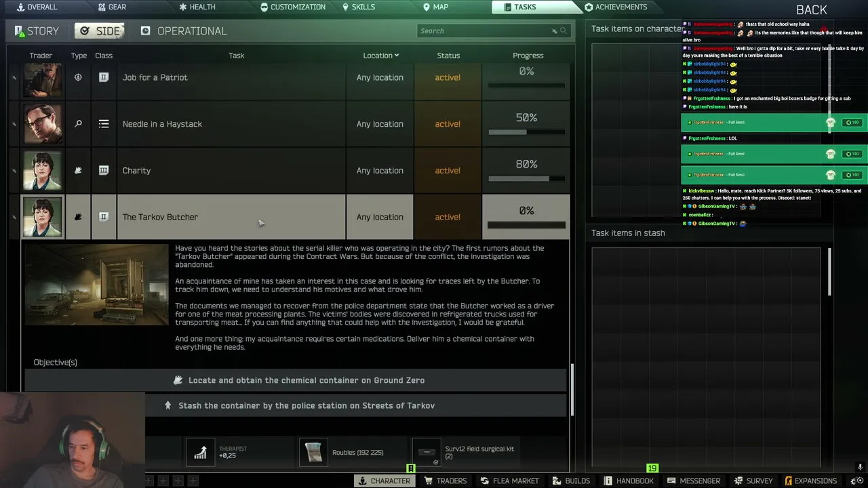Sort tasks by Class column
This screenshot has width=868, height=488.
tap(104, 56)
